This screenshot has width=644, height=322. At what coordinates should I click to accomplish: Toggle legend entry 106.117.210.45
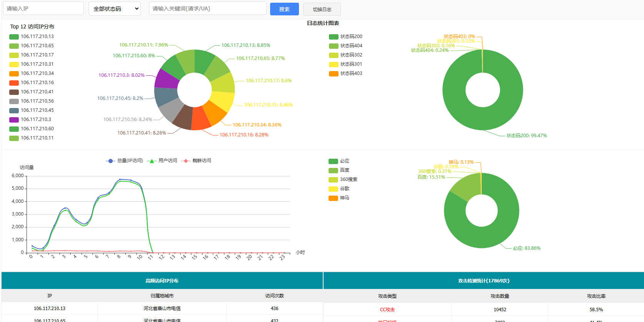coord(32,110)
